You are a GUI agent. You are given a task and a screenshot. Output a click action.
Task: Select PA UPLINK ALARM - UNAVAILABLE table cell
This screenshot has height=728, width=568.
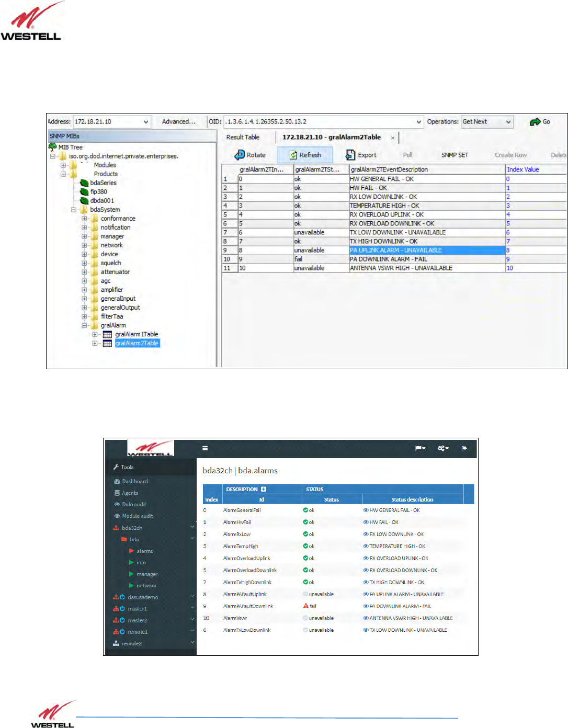click(427, 250)
